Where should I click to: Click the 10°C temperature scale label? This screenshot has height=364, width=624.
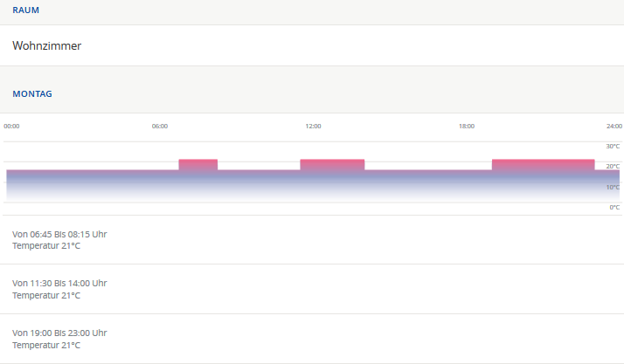coord(613,187)
